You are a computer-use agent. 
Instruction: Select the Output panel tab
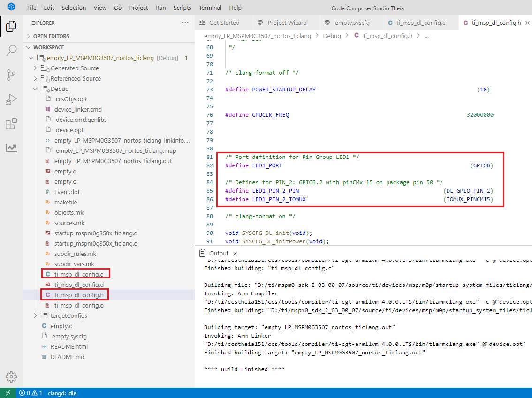click(219, 254)
